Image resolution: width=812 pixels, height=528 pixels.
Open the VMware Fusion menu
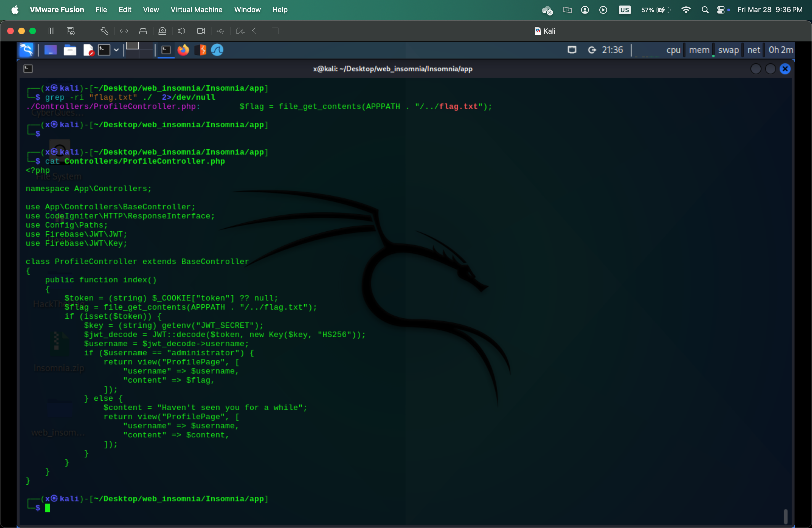(x=57, y=10)
